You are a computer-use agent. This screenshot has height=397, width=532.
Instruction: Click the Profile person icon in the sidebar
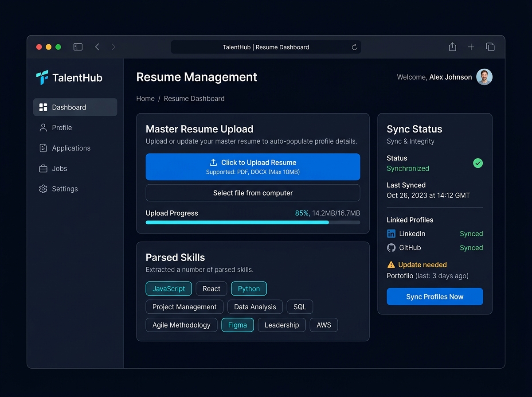click(43, 128)
